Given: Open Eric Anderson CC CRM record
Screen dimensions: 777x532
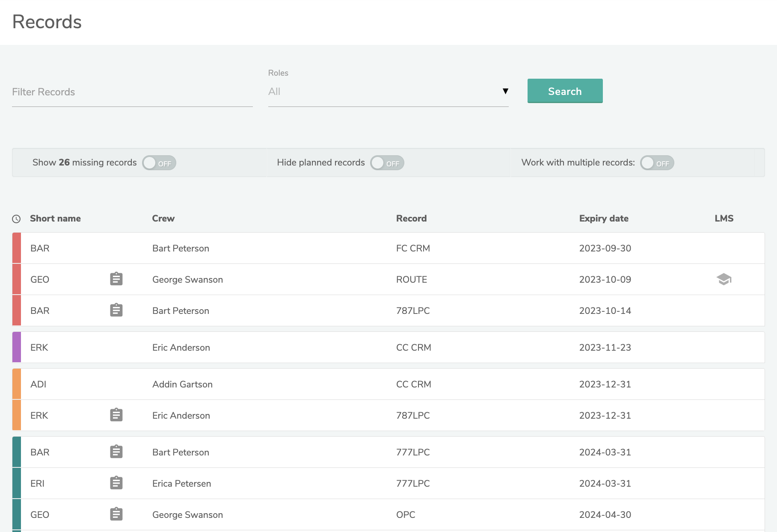Looking at the screenshot, I should (413, 347).
